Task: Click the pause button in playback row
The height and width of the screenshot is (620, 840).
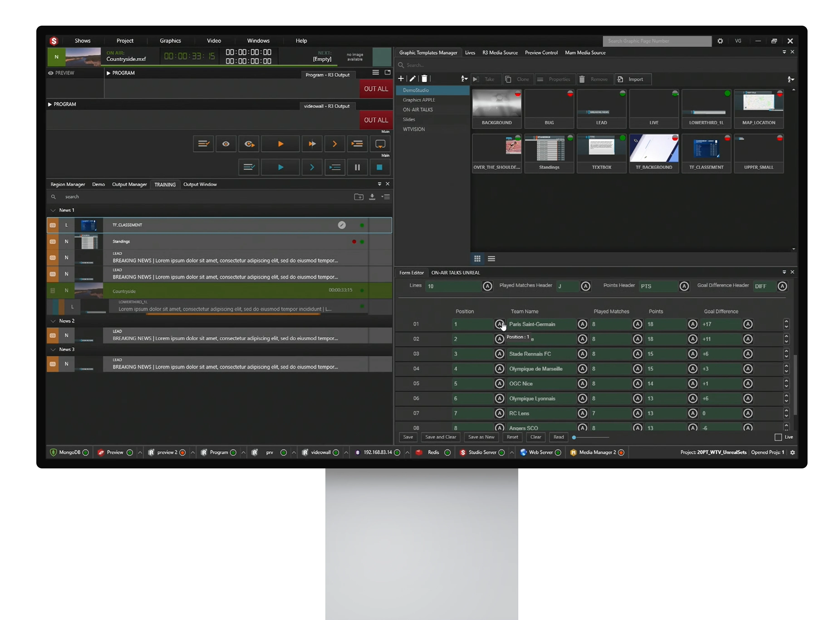Action: pyautogui.click(x=357, y=167)
